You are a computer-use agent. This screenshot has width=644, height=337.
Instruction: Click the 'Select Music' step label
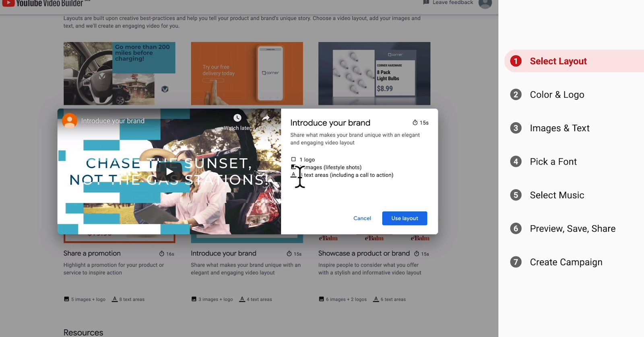pos(557,195)
